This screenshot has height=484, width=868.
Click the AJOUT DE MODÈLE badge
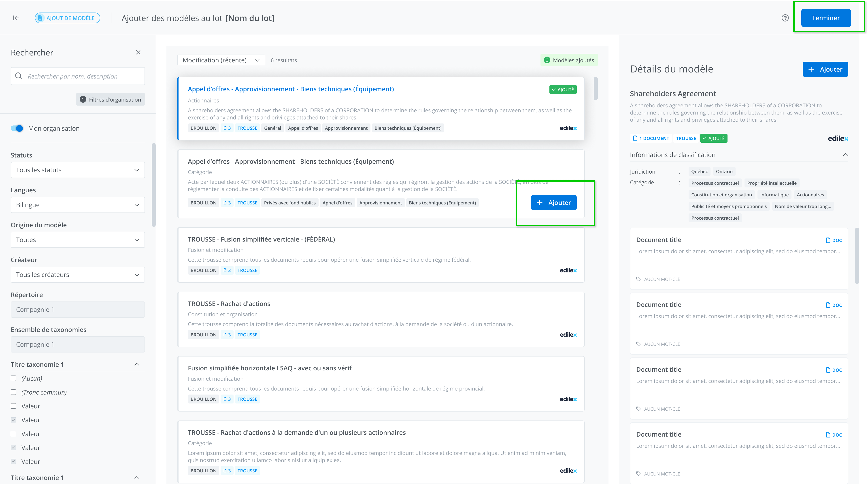click(x=67, y=18)
